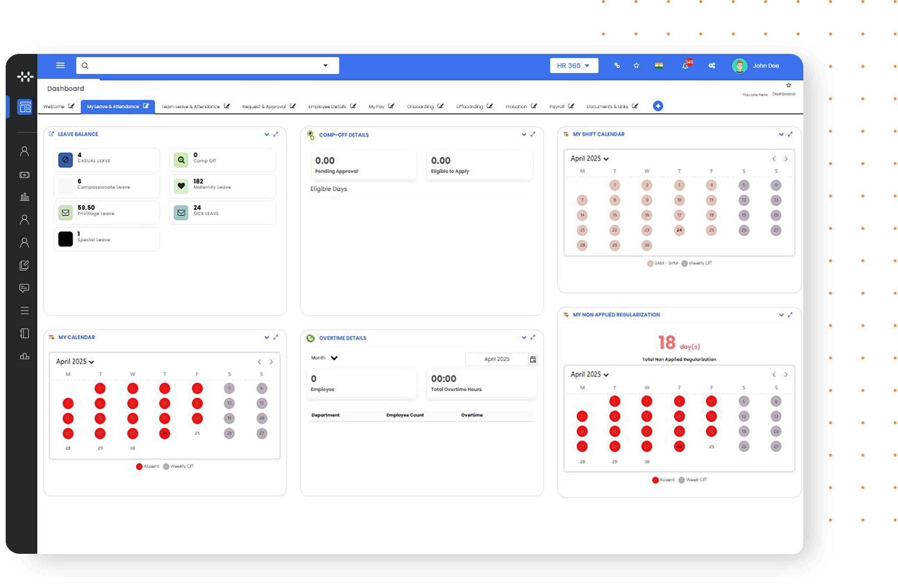The height and width of the screenshot is (588, 898).
Task: Open the Casual Leave balance card
Action: [x=107, y=160]
